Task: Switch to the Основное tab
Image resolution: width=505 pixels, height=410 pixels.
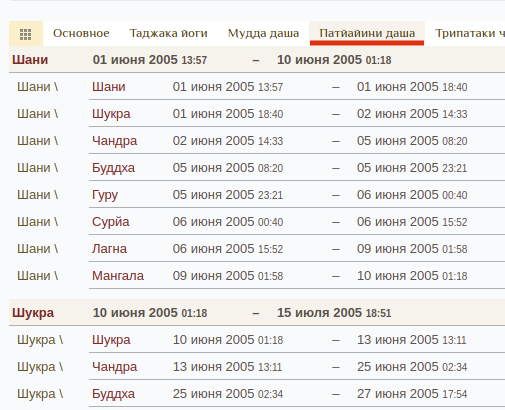Action: click(81, 33)
